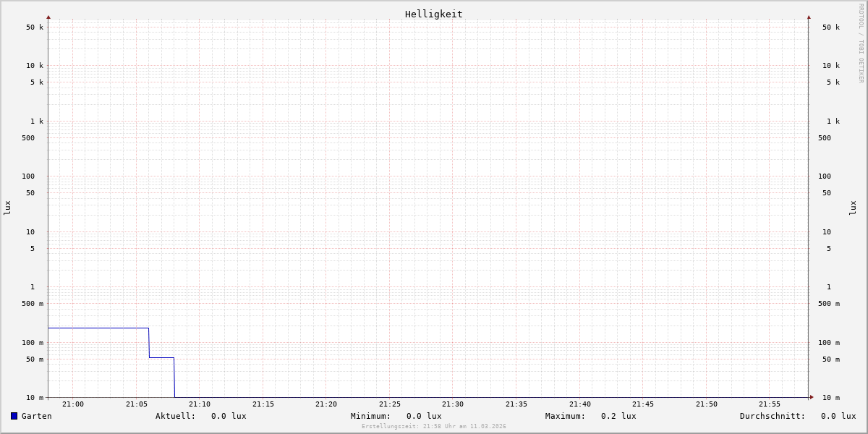Screen dimensions: 868x434
Task: Click the Minimum statistic label
Action: pos(370,416)
